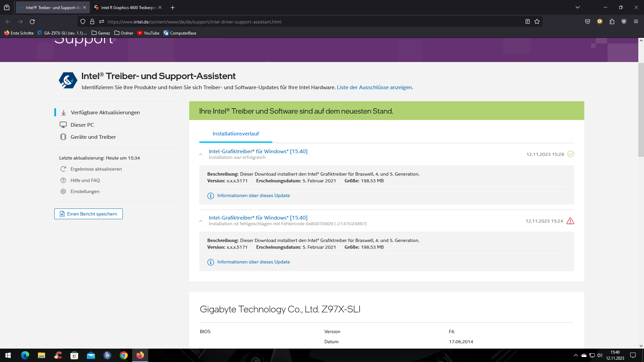Open the list all tabs dropdown
Viewport: 644px width, 362px height.
pyautogui.click(x=578, y=7)
